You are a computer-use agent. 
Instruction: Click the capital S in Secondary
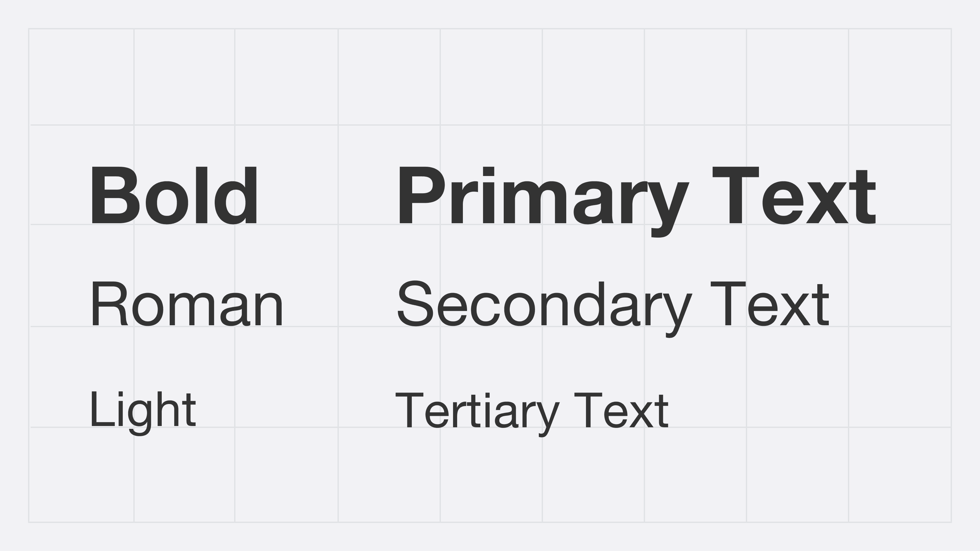[415, 304]
